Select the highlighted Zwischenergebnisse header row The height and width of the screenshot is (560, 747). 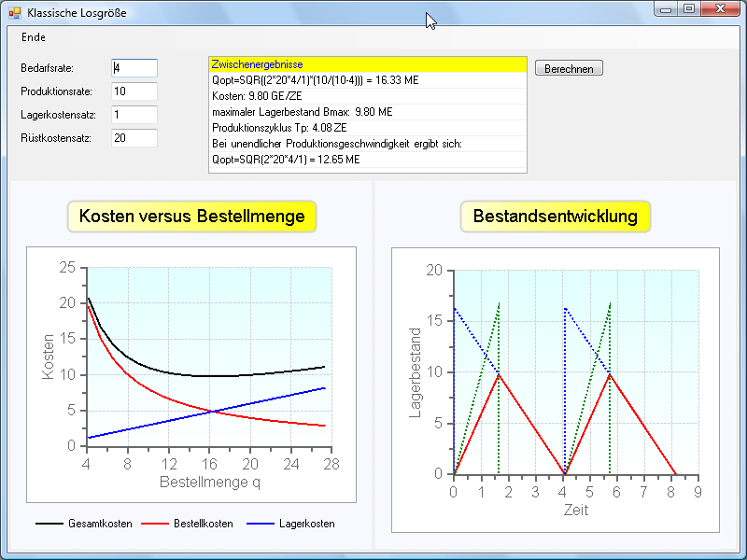point(367,64)
